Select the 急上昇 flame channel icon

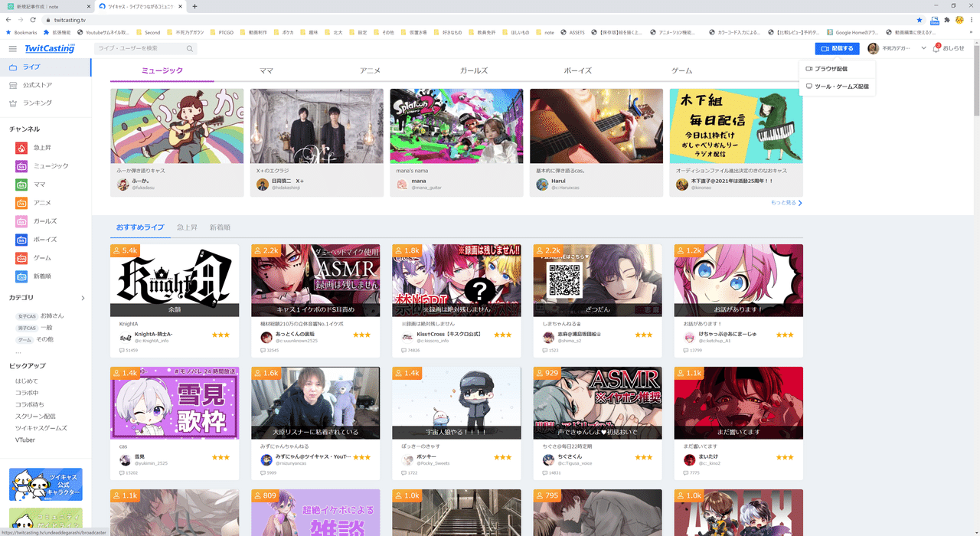click(x=21, y=148)
